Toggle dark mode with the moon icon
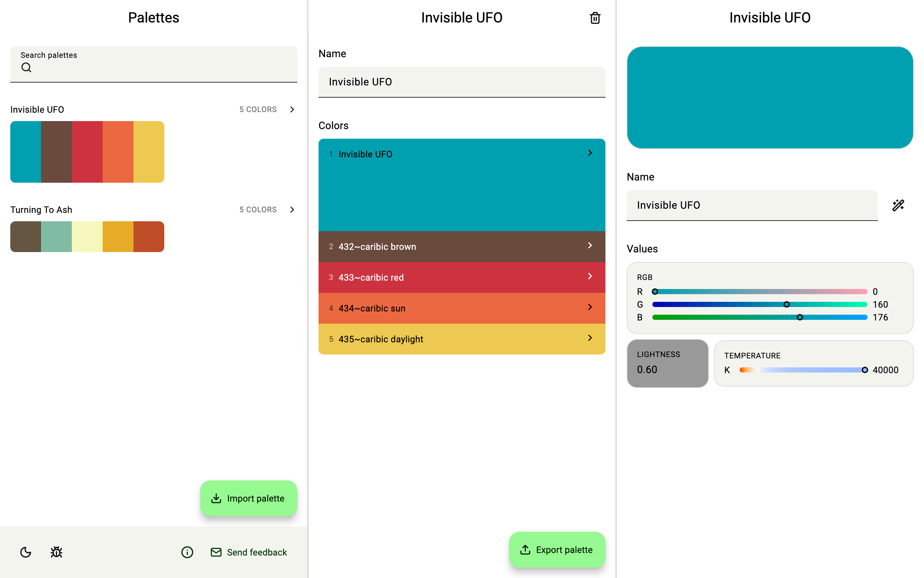924x578 pixels. (26, 552)
